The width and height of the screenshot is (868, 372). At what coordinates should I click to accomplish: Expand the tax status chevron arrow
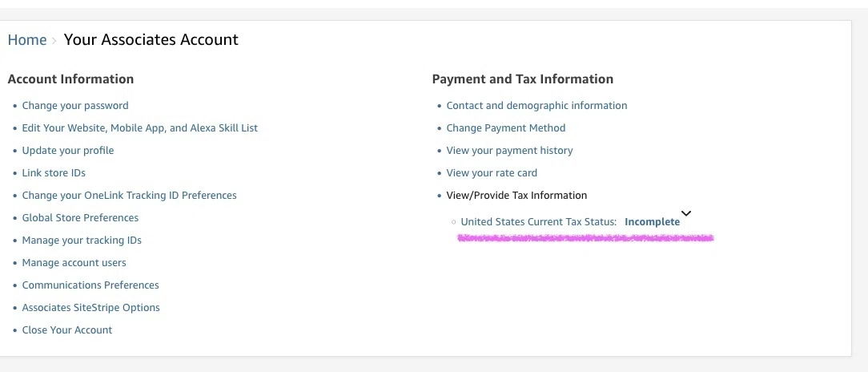click(686, 213)
